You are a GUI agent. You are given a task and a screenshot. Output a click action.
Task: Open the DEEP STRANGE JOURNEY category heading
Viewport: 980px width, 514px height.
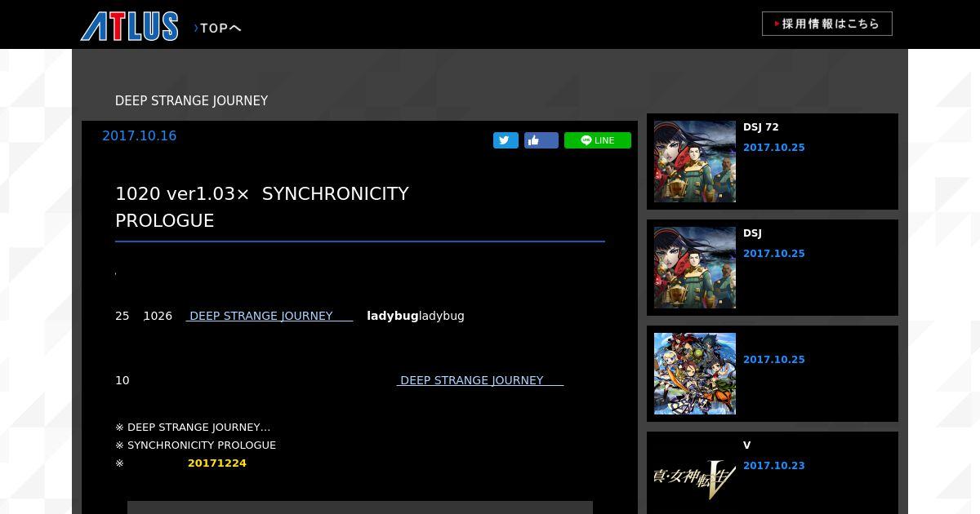(x=191, y=101)
